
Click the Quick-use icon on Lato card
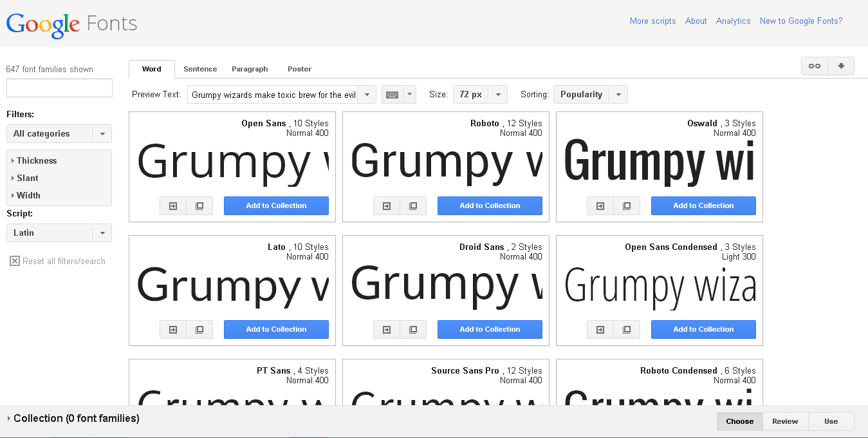173,329
